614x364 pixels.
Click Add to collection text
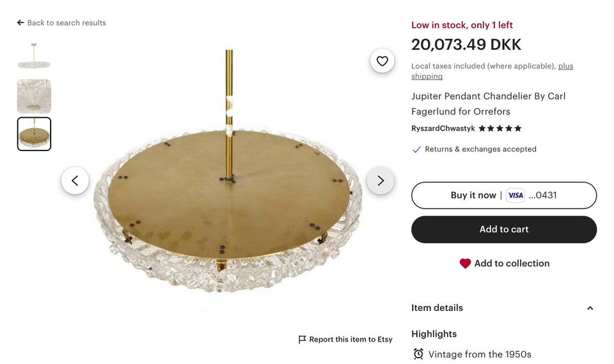(x=512, y=264)
